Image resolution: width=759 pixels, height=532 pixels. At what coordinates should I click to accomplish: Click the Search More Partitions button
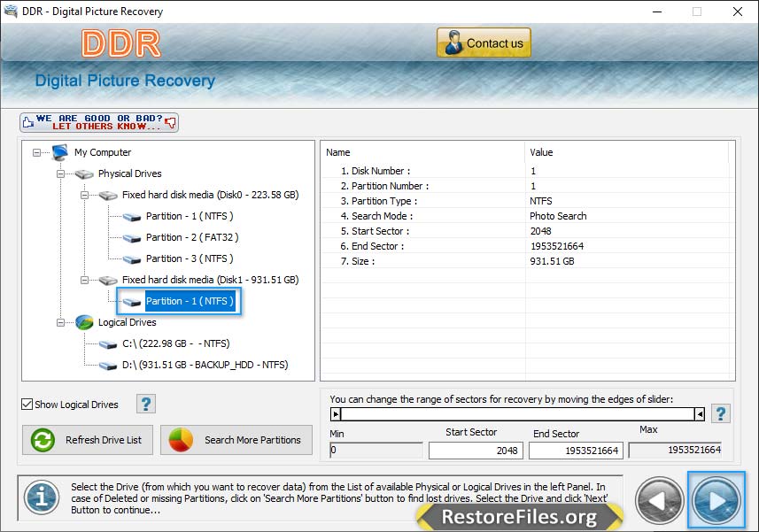(236, 440)
